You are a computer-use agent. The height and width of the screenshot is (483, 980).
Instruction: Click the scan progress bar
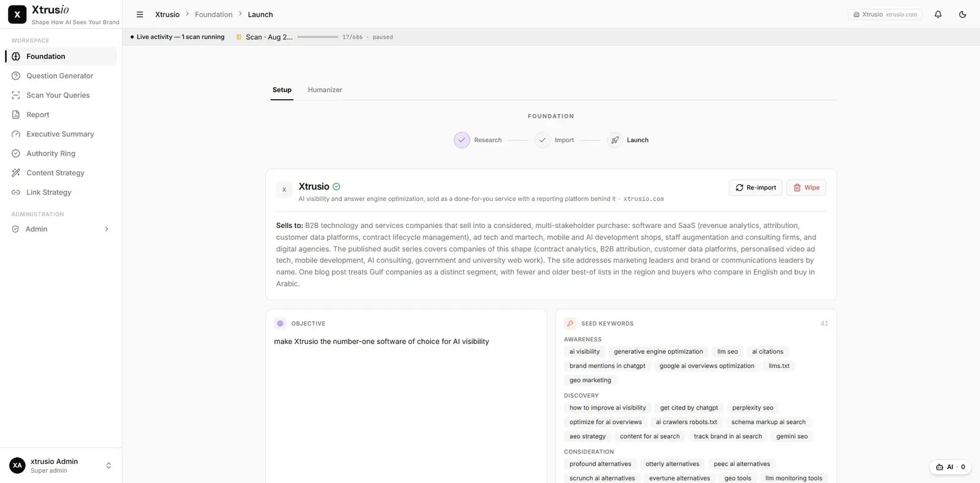317,37
